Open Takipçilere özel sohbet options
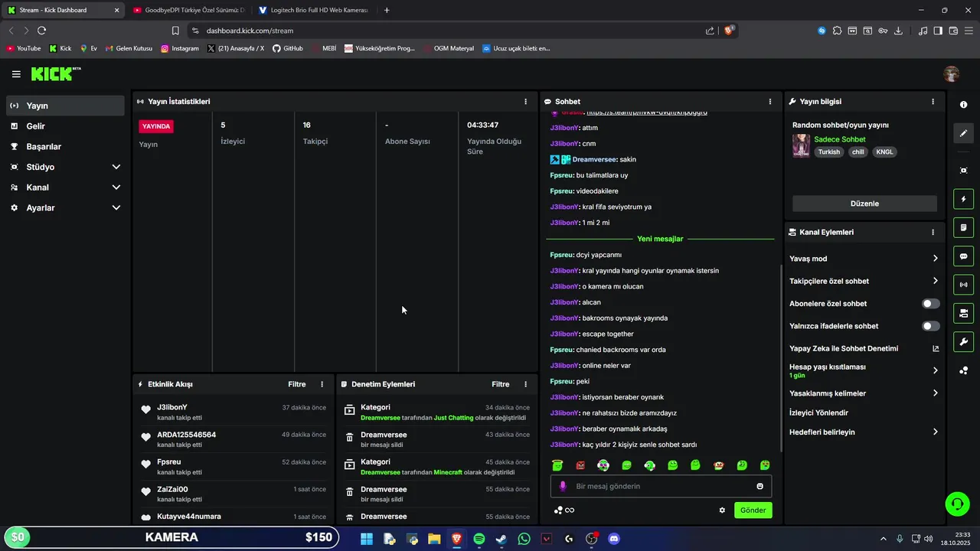The width and height of the screenshot is (980, 551). pyautogui.click(x=864, y=281)
